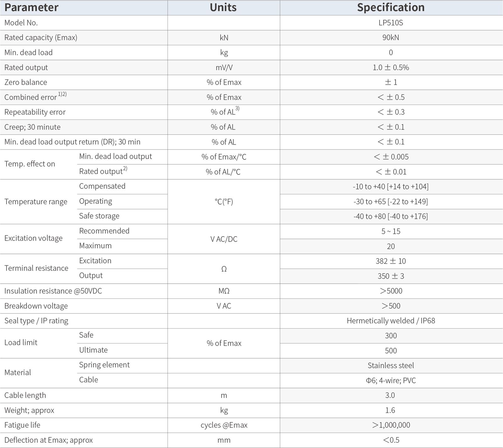
Task: Click the 90kN rated capacity value
Action: coord(391,38)
